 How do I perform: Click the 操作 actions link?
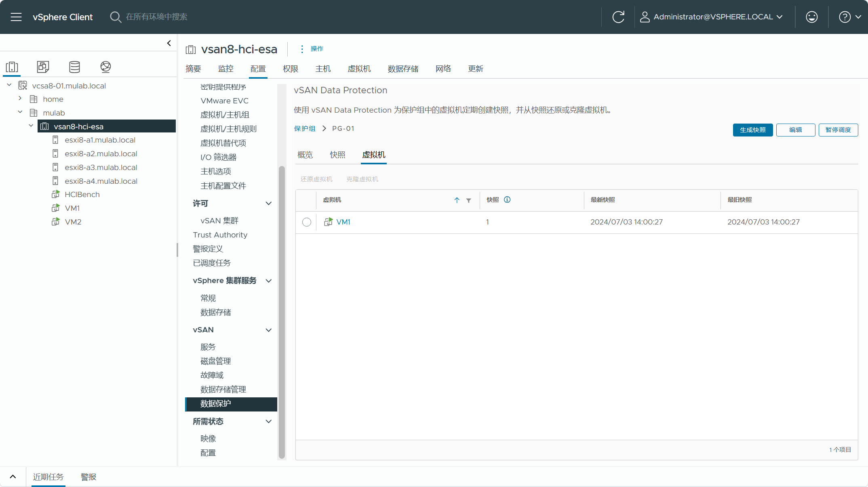(x=317, y=49)
